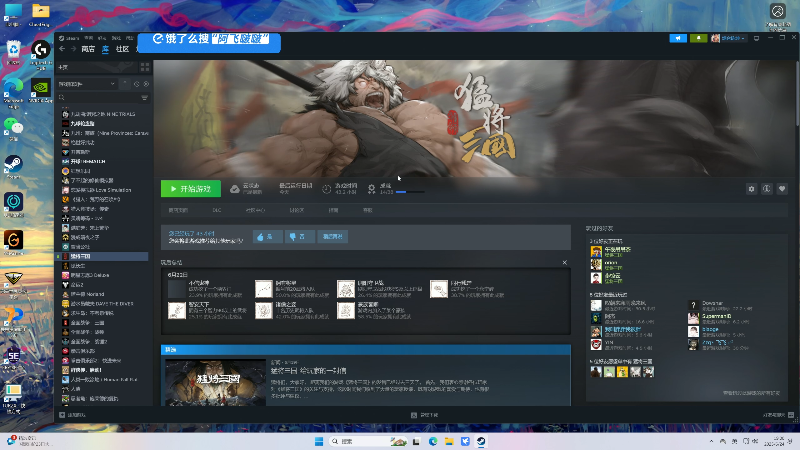Click the third achievement thumbnail in top row
The height and width of the screenshot is (450, 800).
tap(345, 289)
